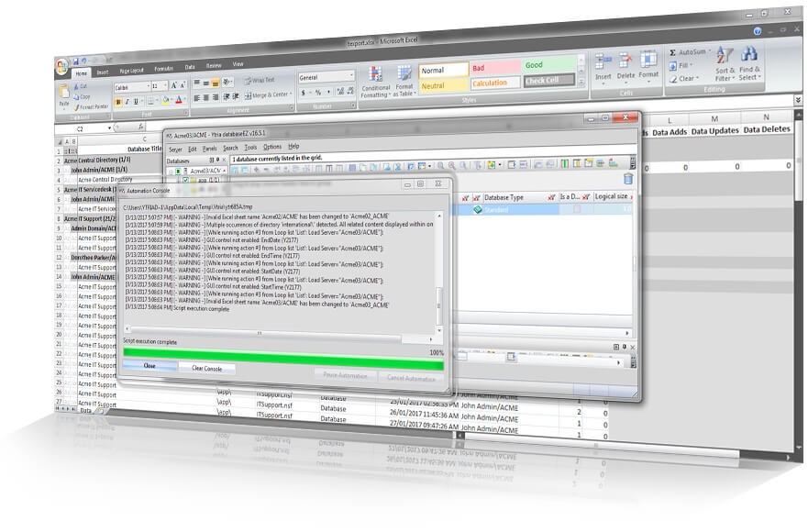Toggle the 'app (1/1)' folder checkbox in Databases tree

pos(185,181)
